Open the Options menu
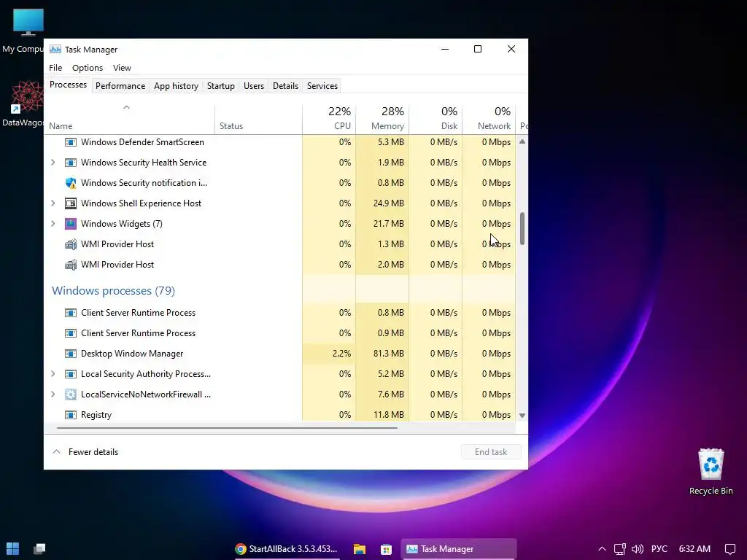 (x=88, y=68)
